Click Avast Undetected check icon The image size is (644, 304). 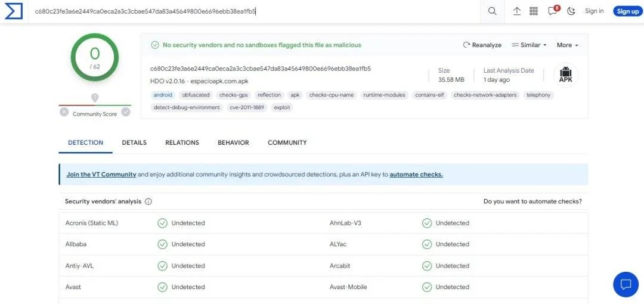coord(162,287)
